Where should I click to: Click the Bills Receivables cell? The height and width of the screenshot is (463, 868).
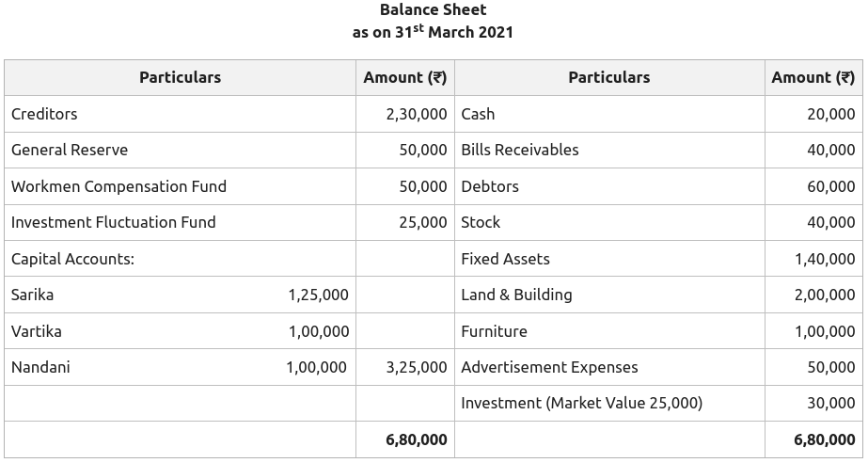pyautogui.click(x=520, y=151)
